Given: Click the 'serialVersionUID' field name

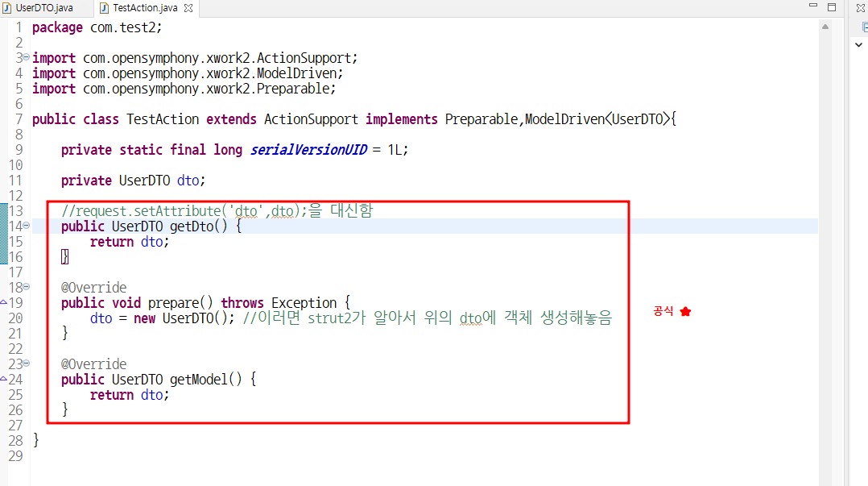Looking at the screenshot, I should point(308,150).
